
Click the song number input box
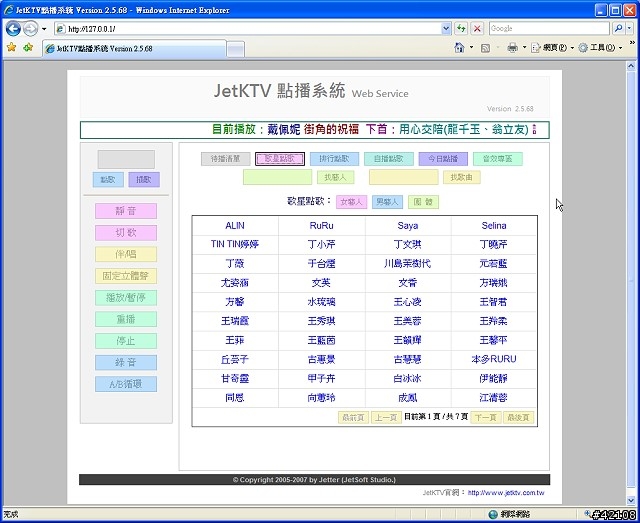pos(126,159)
